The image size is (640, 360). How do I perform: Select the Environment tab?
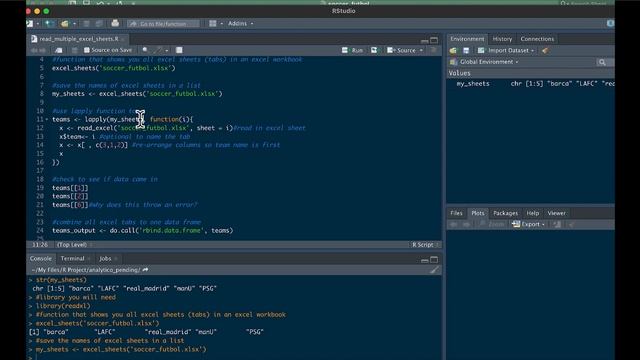(467, 39)
